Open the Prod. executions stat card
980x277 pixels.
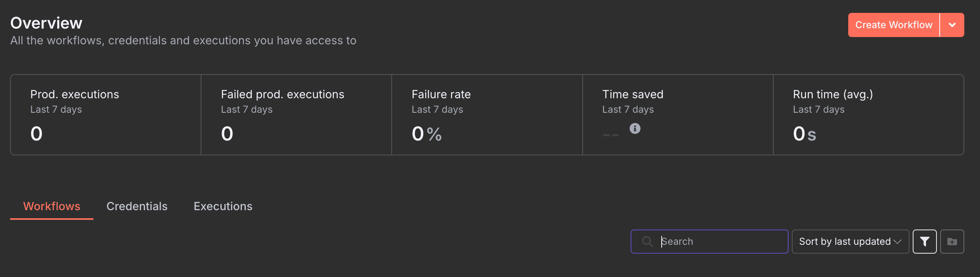tap(106, 115)
